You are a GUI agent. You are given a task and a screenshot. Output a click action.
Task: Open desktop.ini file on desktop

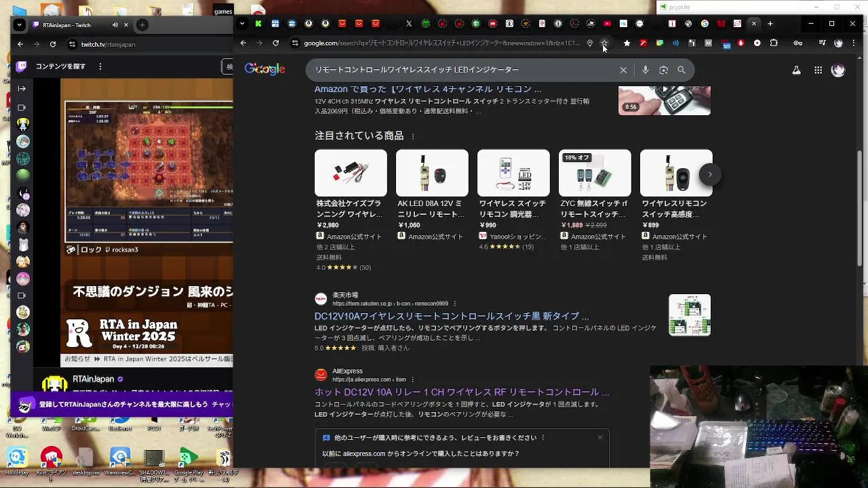click(x=86, y=462)
